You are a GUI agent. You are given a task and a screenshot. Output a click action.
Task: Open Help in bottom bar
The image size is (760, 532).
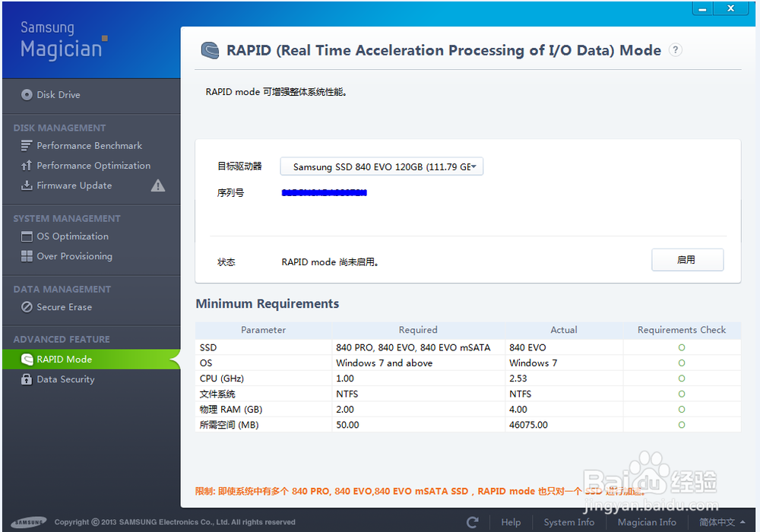(x=511, y=522)
